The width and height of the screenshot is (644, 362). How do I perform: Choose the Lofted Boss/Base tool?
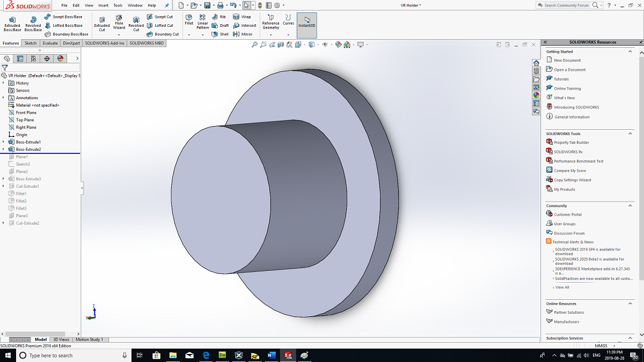click(63, 25)
